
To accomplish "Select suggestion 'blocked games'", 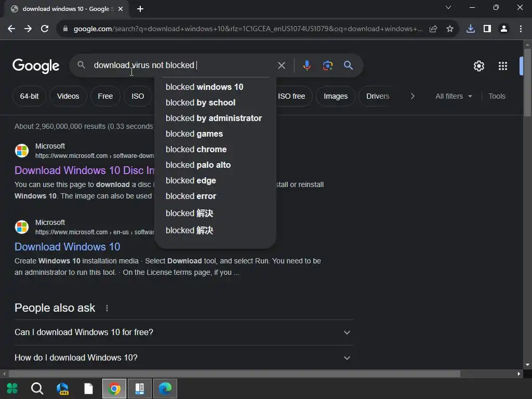I will (x=215, y=134).
